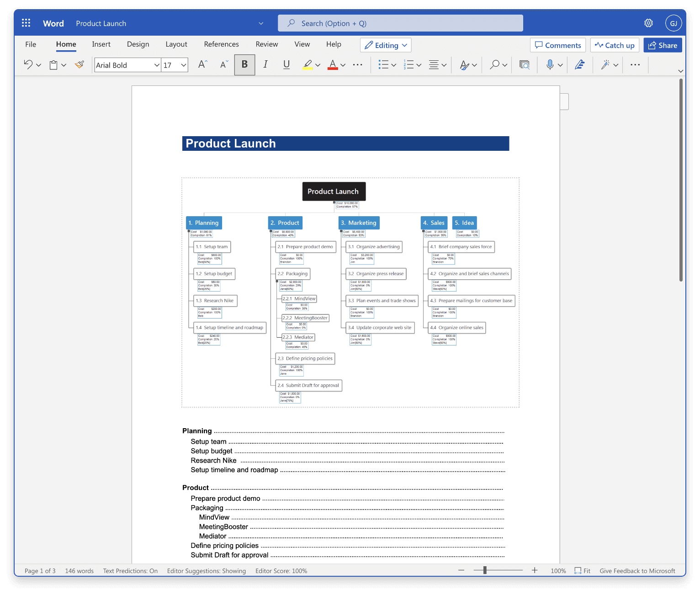The height and width of the screenshot is (595, 700).
Task: Switch to the Insert tab
Action: (x=101, y=44)
